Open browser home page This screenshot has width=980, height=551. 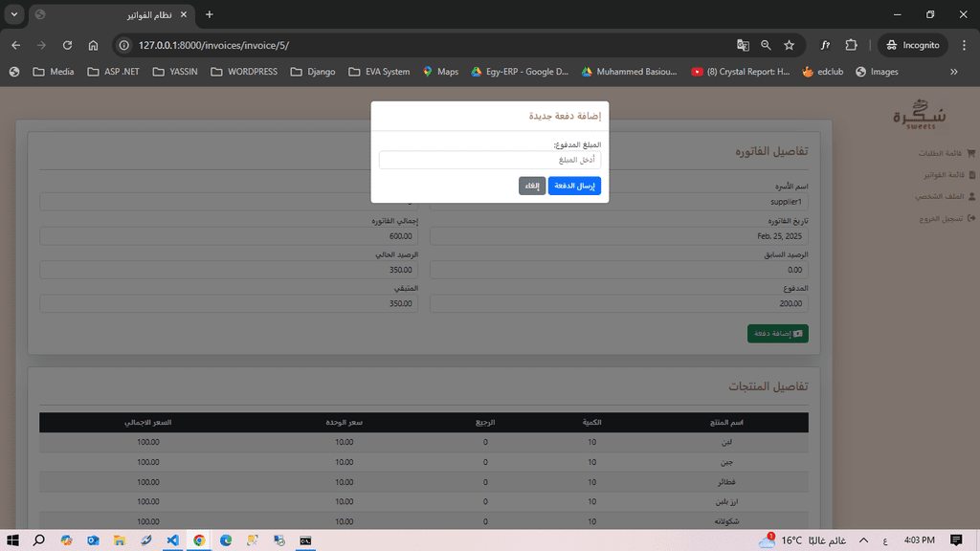(x=93, y=45)
